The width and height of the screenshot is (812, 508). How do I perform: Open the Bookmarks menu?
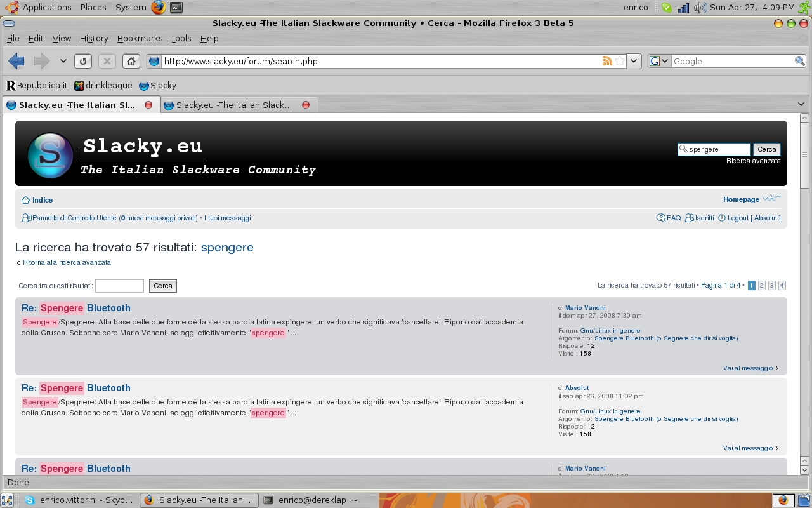(x=140, y=38)
